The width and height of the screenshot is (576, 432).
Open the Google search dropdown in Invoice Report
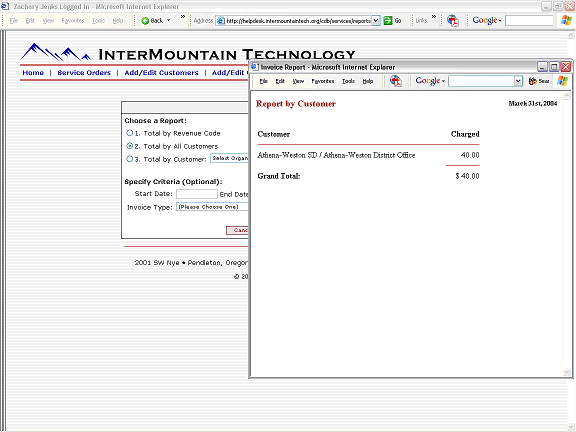coord(518,81)
